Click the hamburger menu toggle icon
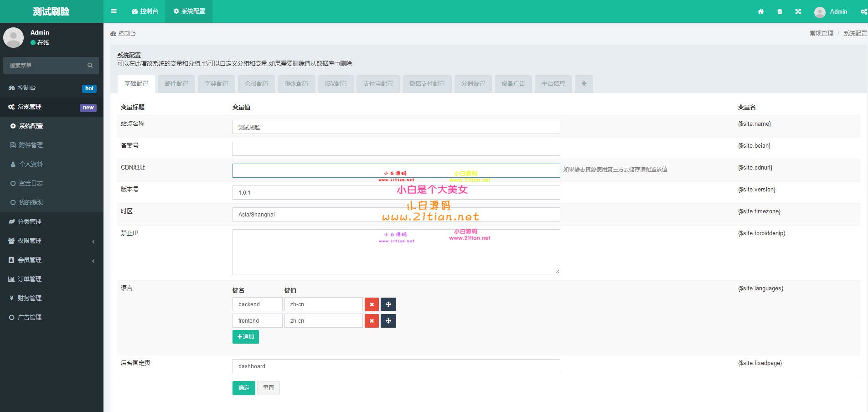 coord(114,11)
